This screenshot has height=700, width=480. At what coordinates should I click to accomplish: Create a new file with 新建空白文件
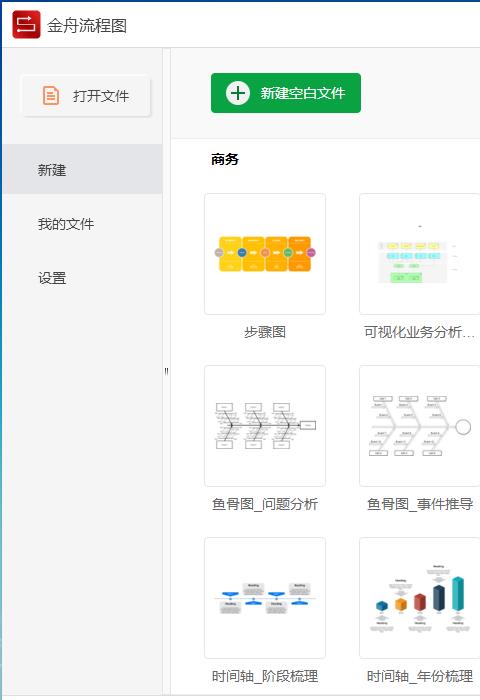(x=286, y=93)
